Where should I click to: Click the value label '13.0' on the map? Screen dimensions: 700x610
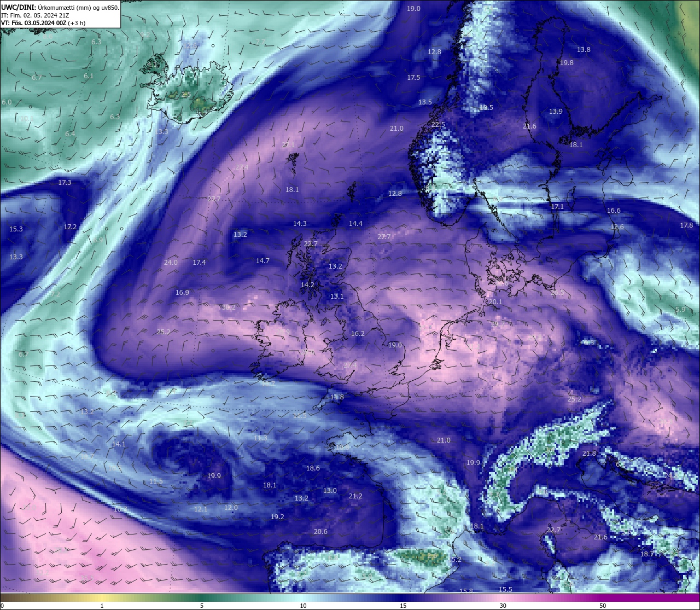(330, 491)
